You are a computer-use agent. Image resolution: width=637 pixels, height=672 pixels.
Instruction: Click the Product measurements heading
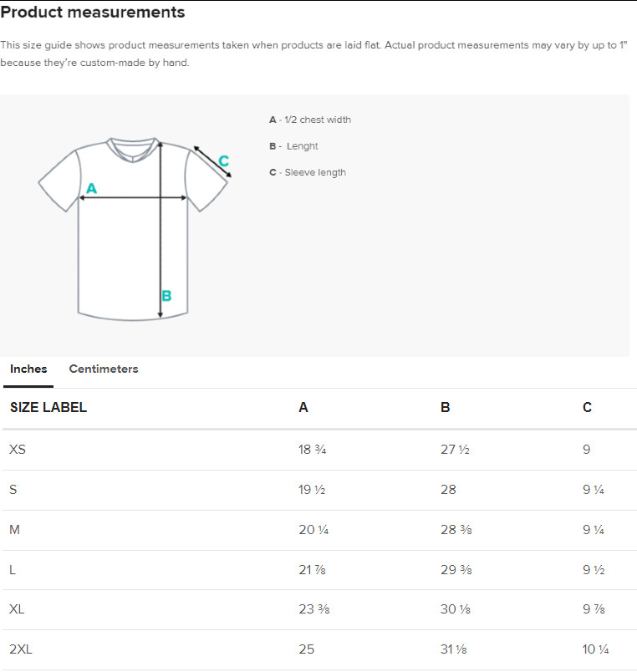(93, 13)
